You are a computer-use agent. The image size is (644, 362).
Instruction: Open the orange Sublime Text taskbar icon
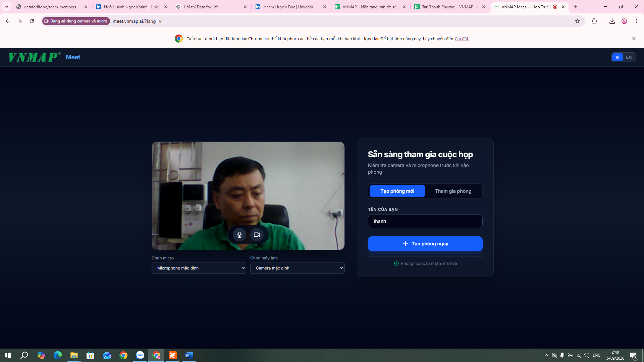pos(173,355)
